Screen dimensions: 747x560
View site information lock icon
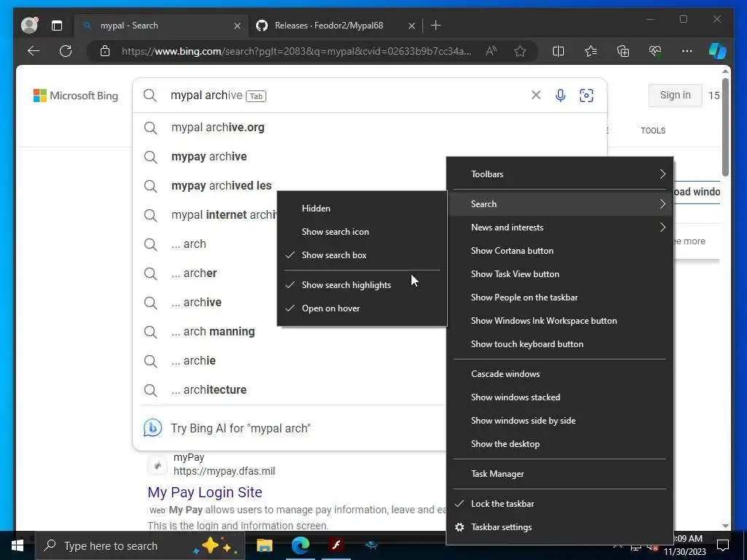click(105, 51)
